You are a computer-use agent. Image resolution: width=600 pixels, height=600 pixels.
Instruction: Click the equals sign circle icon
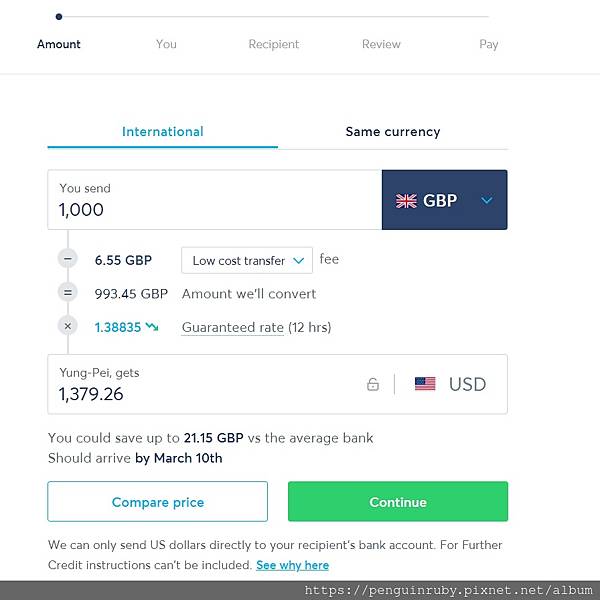point(68,293)
